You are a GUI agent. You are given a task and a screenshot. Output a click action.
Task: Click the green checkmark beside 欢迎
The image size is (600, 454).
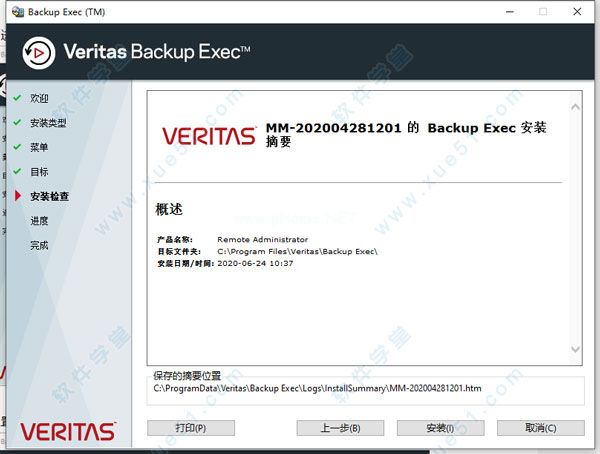click(x=18, y=99)
